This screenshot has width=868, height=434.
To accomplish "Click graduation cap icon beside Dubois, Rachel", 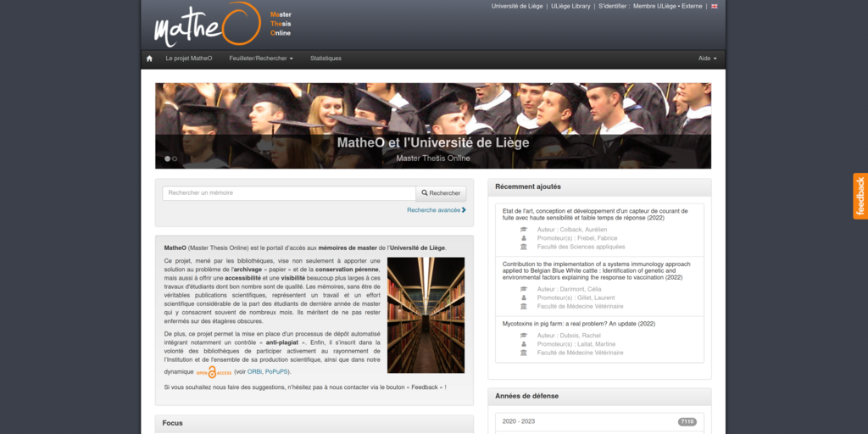I will pos(524,336).
